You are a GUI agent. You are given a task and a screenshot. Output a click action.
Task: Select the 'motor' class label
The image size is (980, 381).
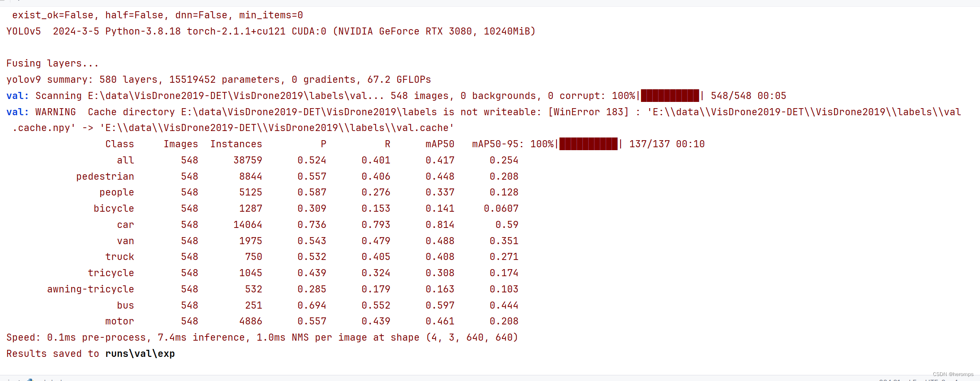point(119,321)
